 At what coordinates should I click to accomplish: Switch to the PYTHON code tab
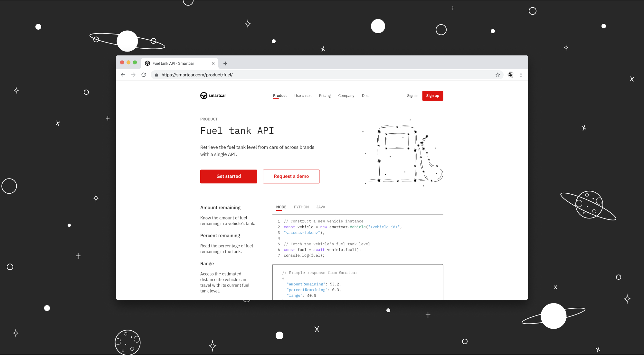point(301,207)
